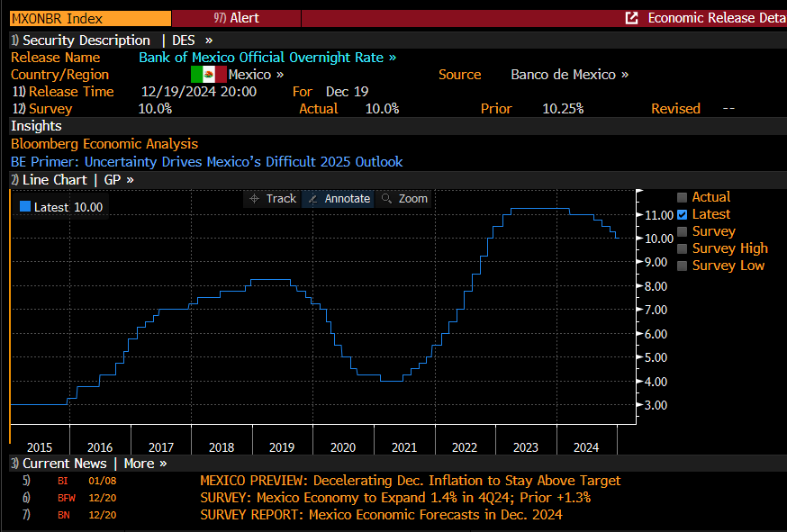
Task: Click the 11.00 y-axis value
Action: 659,215
